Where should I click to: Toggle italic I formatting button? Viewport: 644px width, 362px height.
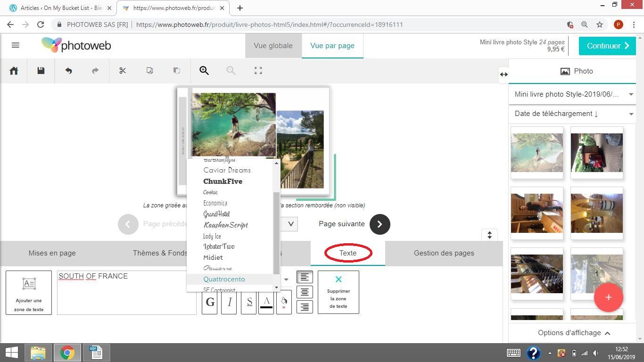[x=230, y=302]
